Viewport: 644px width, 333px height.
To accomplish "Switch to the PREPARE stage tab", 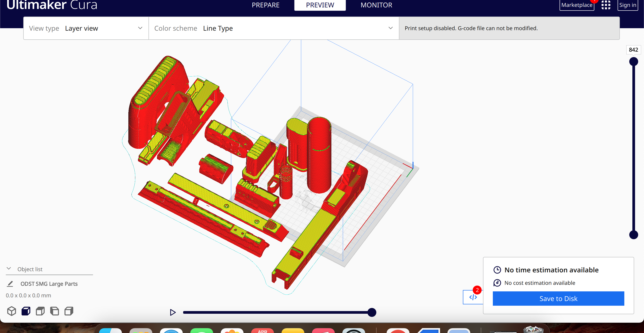I will [265, 5].
